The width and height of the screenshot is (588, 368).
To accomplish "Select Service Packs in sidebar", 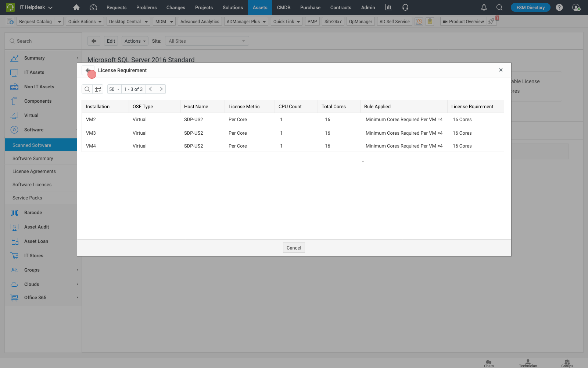I will pos(27,198).
